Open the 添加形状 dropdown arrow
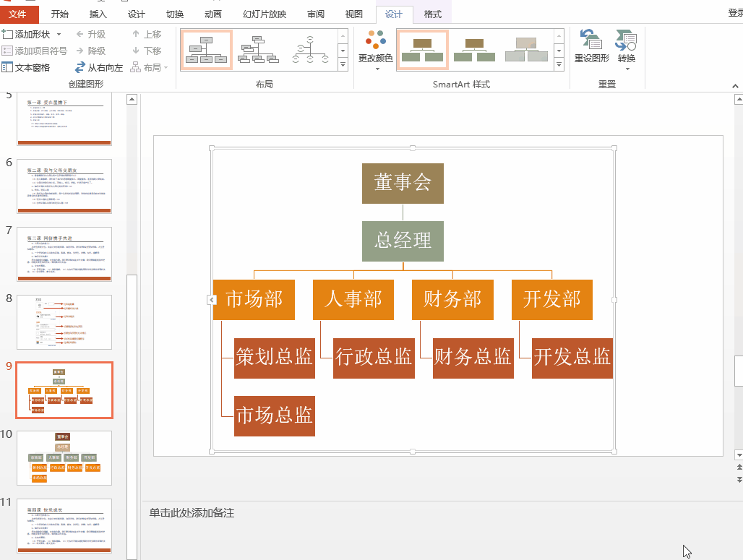Image resolution: width=743 pixels, height=560 pixels. [x=59, y=33]
